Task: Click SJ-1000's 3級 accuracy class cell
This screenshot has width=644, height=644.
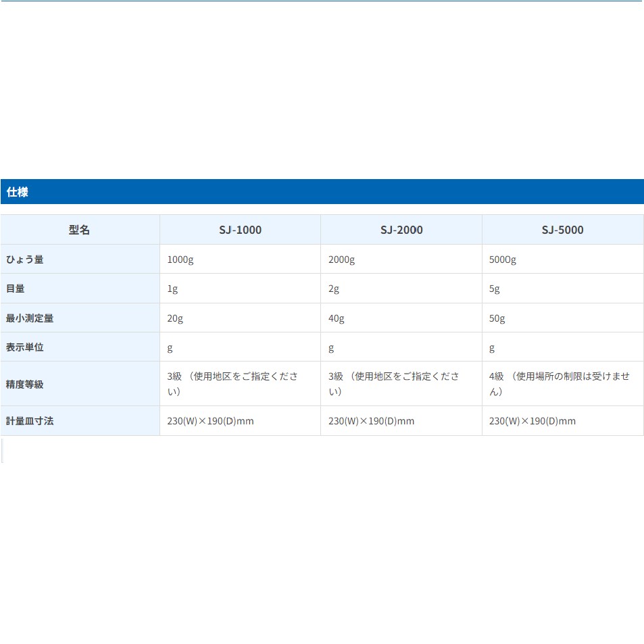Action: pos(232,384)
